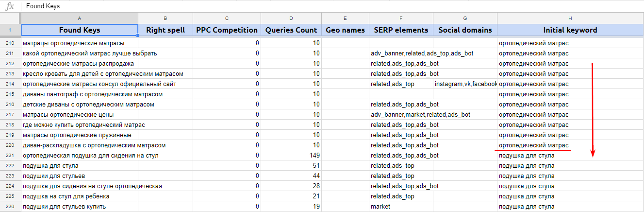Click the cell with Queries Count 149

pos(291,156)
